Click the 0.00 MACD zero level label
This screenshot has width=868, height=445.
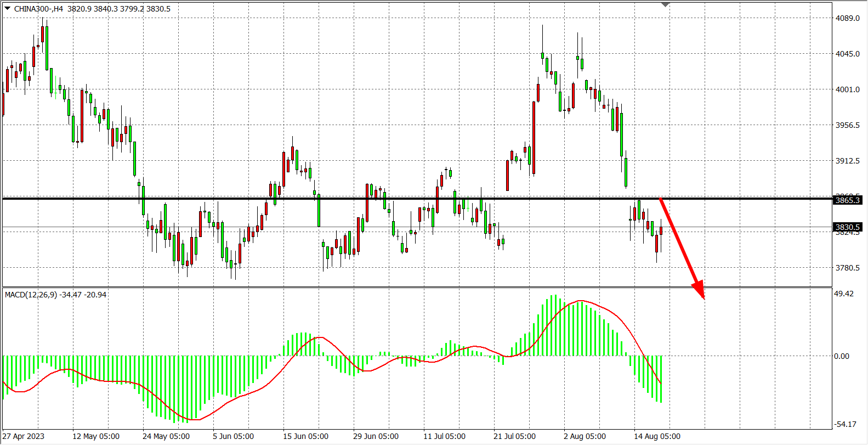841,356
